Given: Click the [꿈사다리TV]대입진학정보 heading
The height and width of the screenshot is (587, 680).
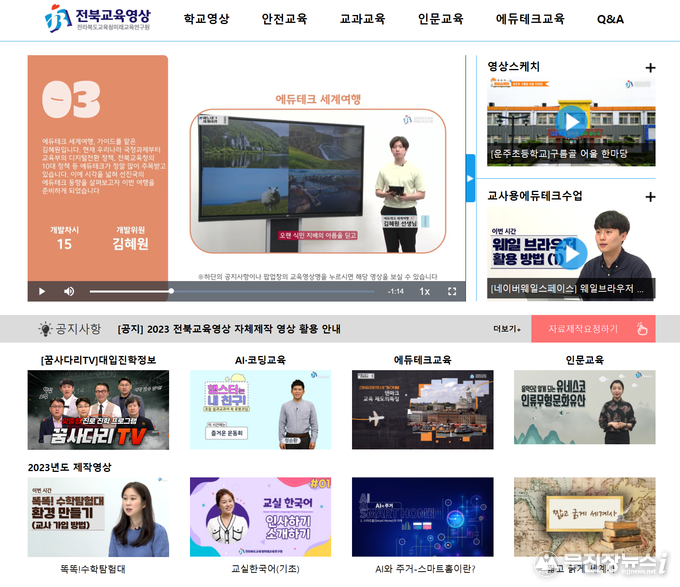Looking at the screenshot, I should click(98, 360).
